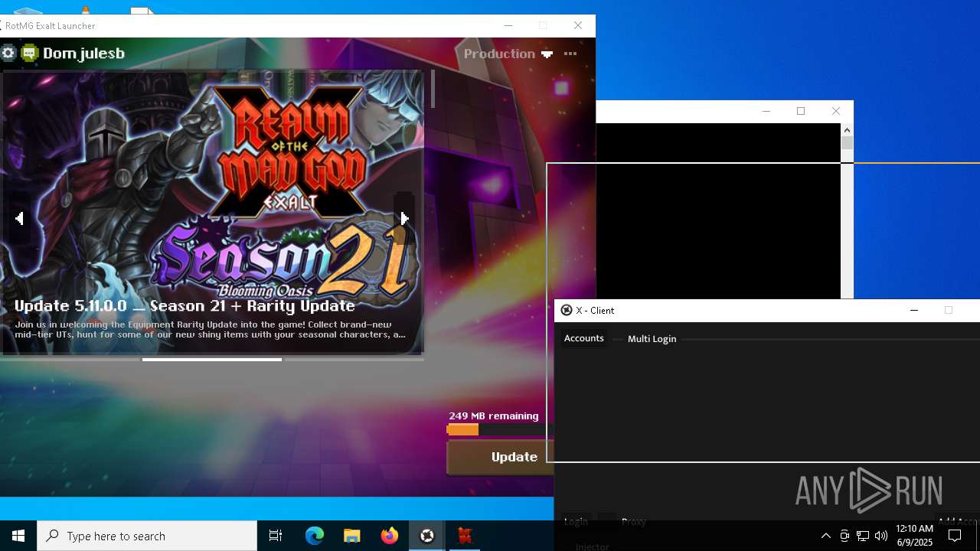Click the 249 MB remaining text
This screenshot has width=980, height=551.
(x=494, y=416)
